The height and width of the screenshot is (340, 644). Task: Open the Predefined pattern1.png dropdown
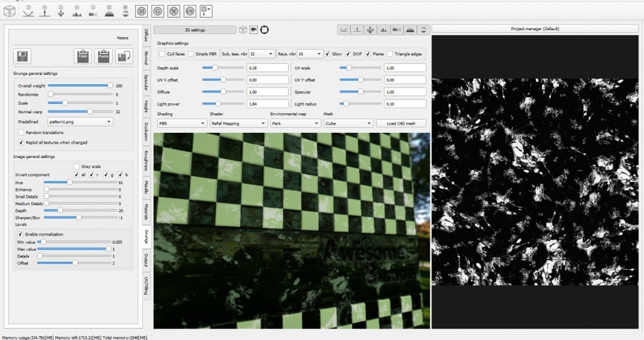tap(81, 121)
